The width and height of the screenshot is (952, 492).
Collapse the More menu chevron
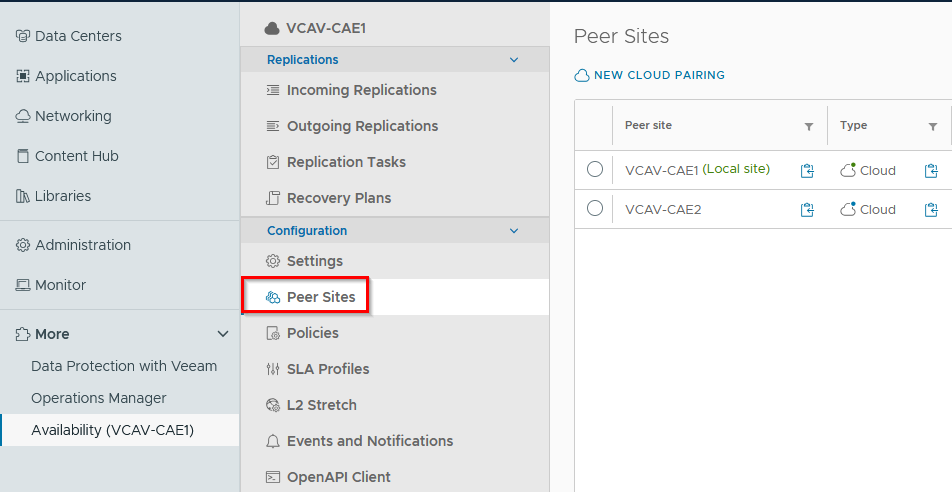click(x=223, y=334)
